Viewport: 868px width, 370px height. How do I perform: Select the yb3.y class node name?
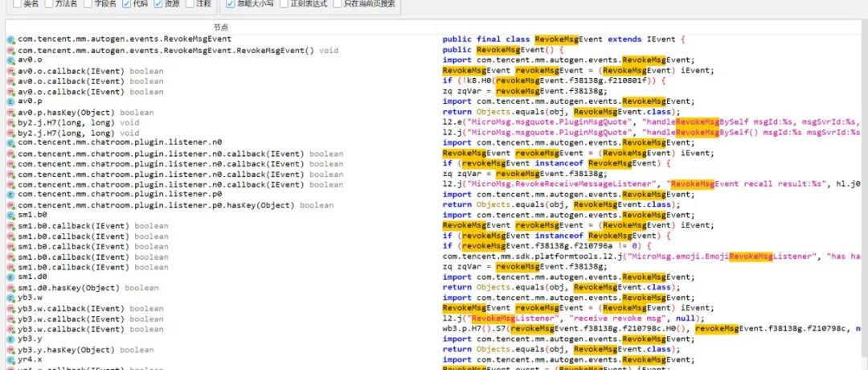(30, 339)
